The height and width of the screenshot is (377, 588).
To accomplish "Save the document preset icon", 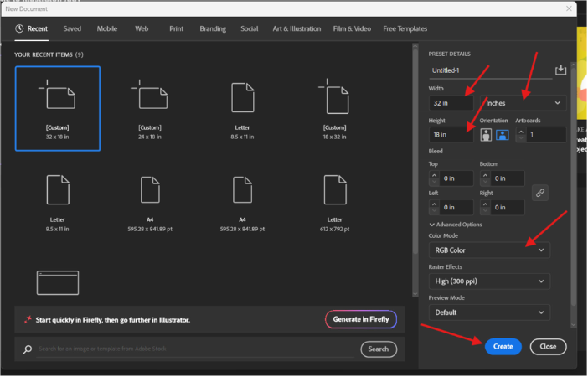I will (x=560, y=70).
